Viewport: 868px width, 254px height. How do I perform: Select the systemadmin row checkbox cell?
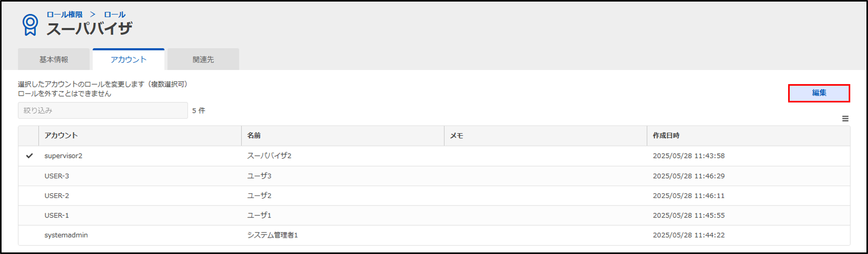tap(29, 235)
